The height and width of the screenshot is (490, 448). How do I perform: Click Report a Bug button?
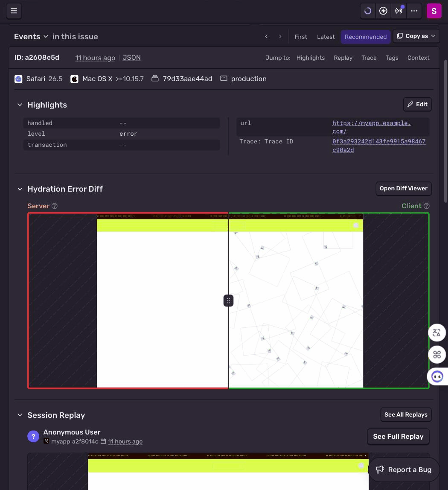click(404, 470)
